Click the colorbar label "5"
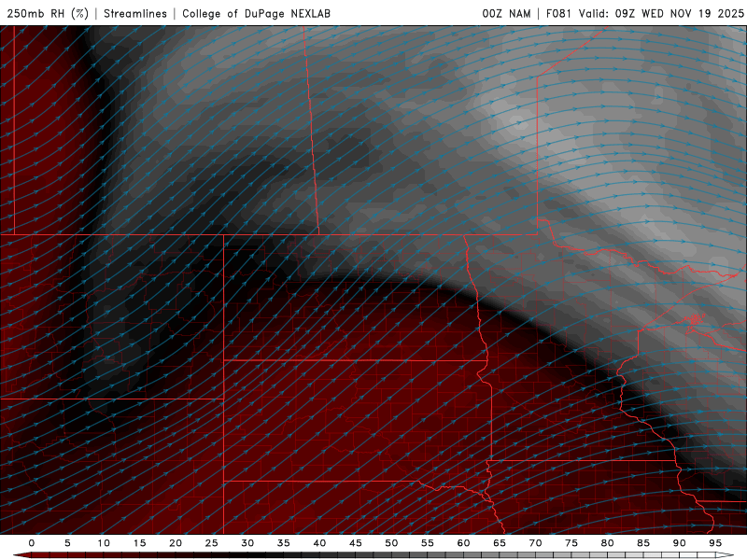Viewport: 747px width, 560px height. 67,543
